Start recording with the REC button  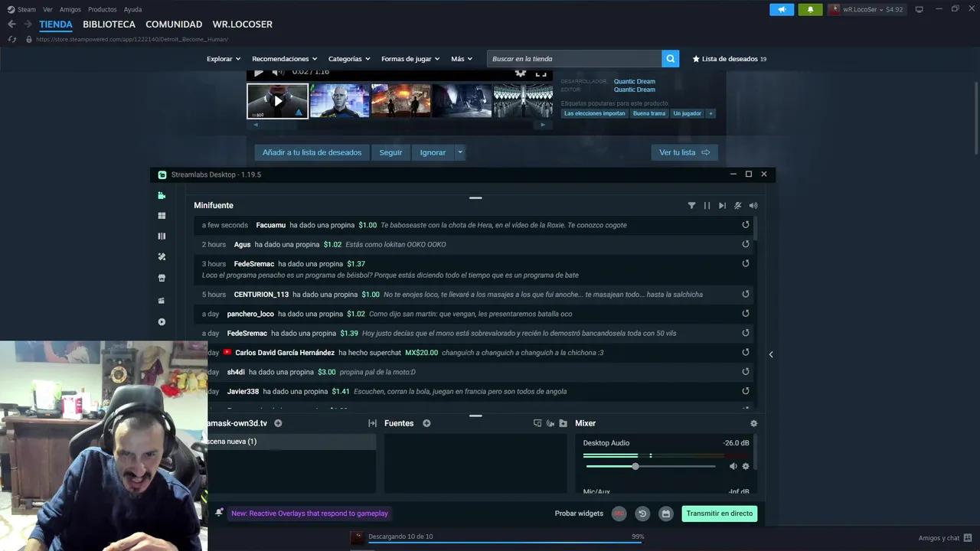[x=619, y=514]
